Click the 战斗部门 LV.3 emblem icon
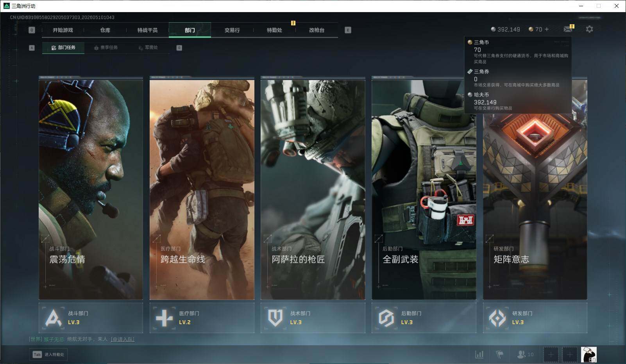Image resolution: width=626 pixels, height=364 pixels. (x=53, y=318)
